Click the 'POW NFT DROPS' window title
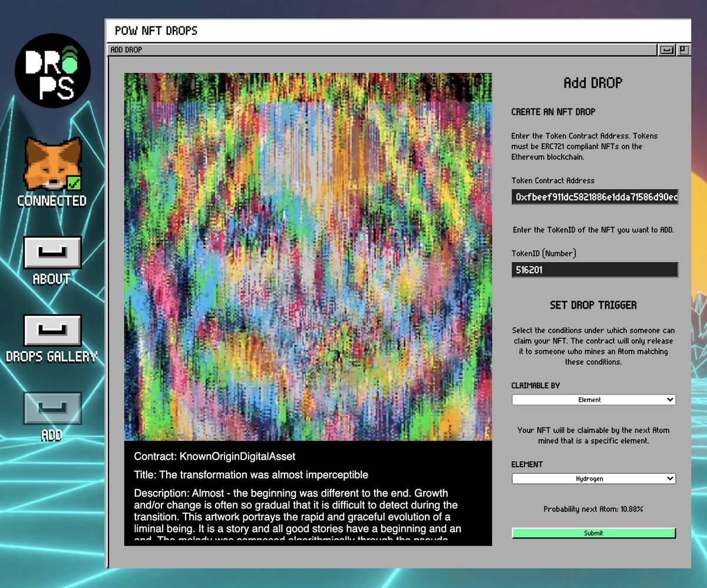 (x=156, y=31)
